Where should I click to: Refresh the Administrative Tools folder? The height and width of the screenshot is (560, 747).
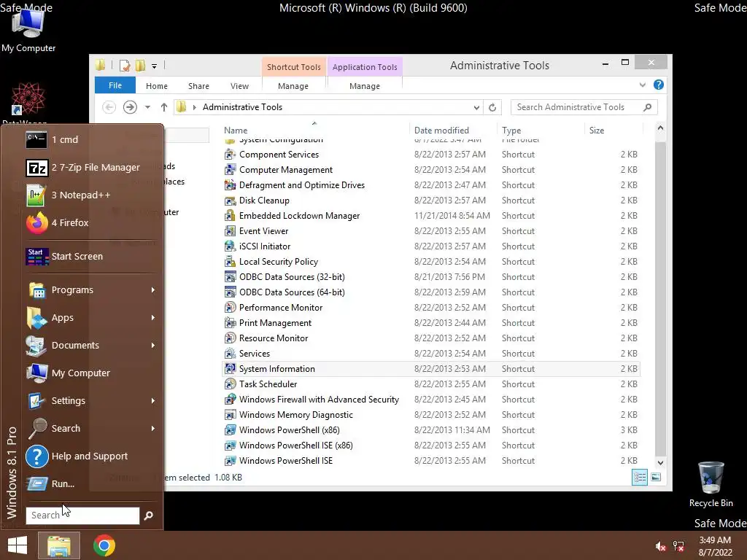coord(492,107)
